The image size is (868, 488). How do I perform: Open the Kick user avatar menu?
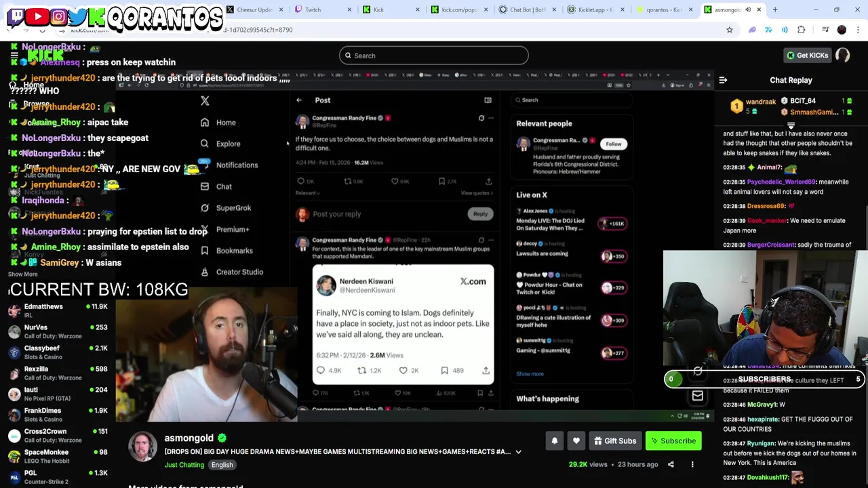point(843,56)
